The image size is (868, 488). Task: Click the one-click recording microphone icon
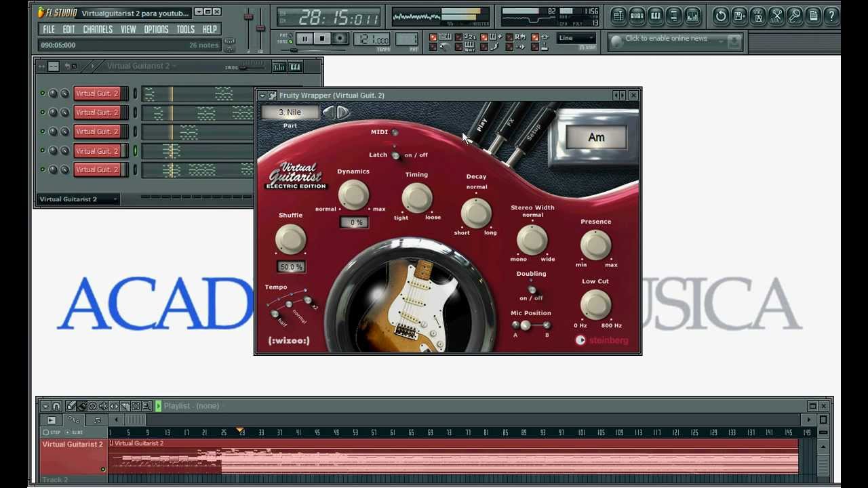tap(795, 15)
